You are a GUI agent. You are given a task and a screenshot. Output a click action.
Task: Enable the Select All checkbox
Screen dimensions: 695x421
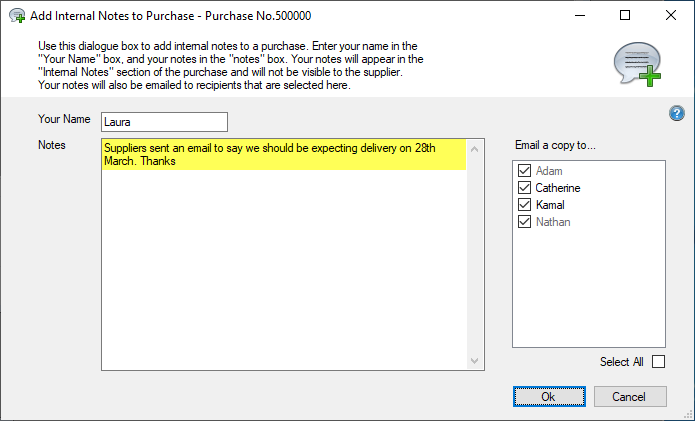(x=658, y=362)
